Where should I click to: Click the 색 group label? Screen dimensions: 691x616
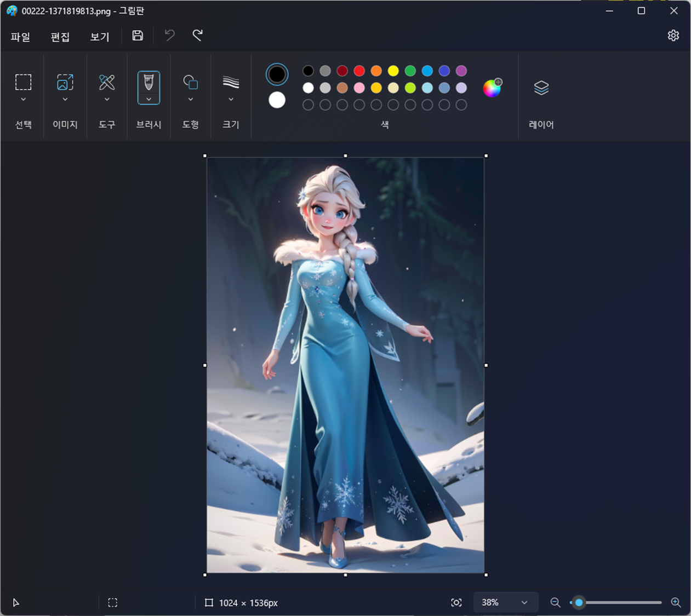pos(385,125)
